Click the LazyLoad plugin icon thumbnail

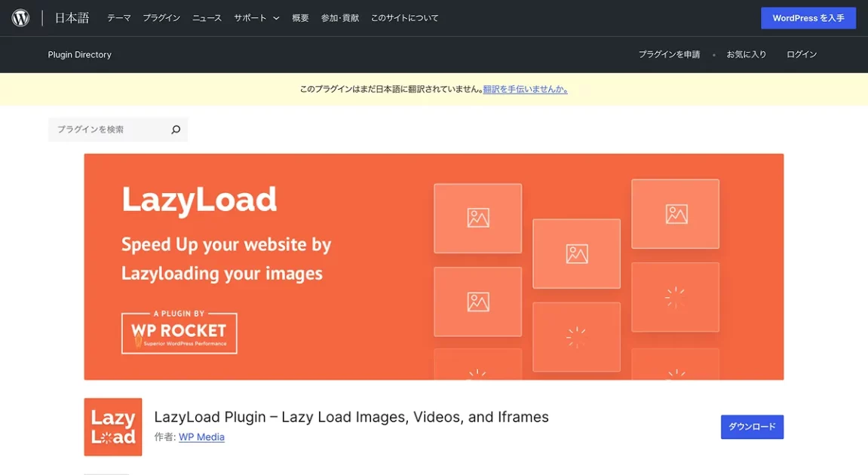click(113, 427)
